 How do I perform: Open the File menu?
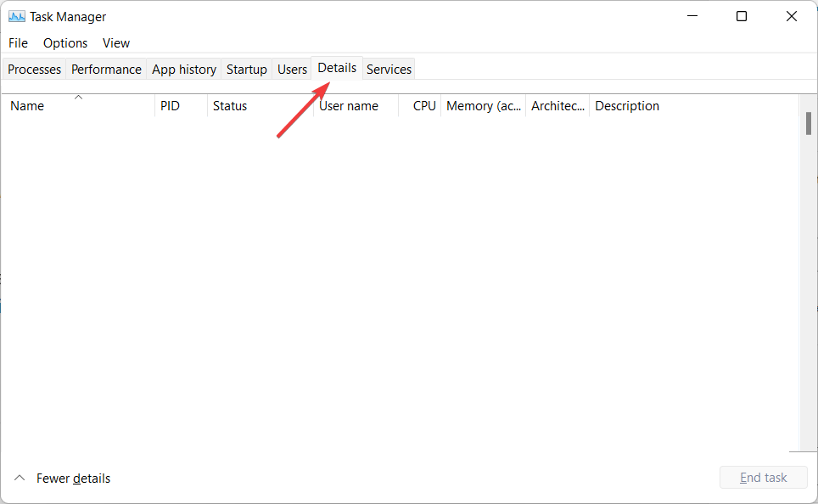click(x=19, y=42)
